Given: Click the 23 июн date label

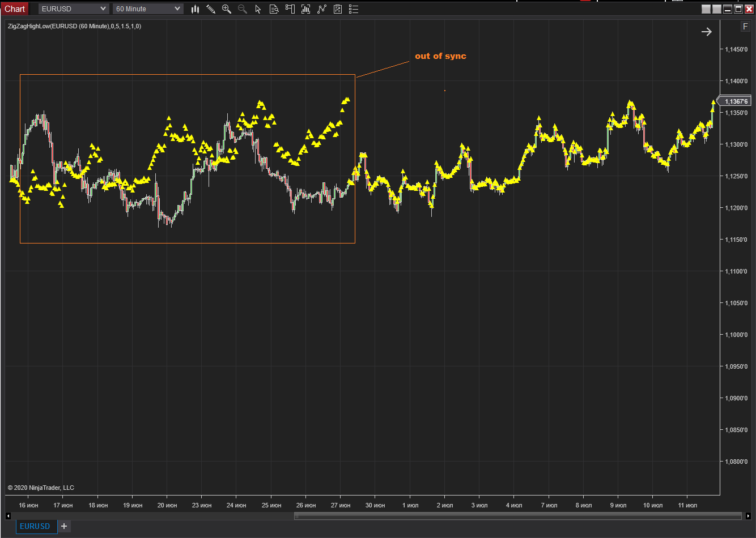Looking at the screenshot, I should 201,505.
